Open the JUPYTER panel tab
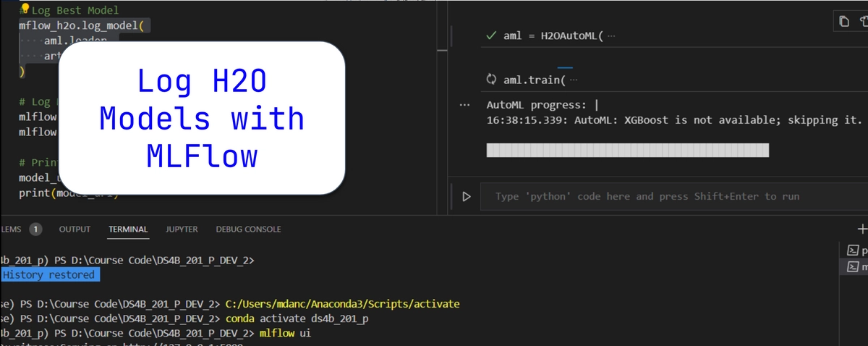868x346 pixels. [182, 229]
